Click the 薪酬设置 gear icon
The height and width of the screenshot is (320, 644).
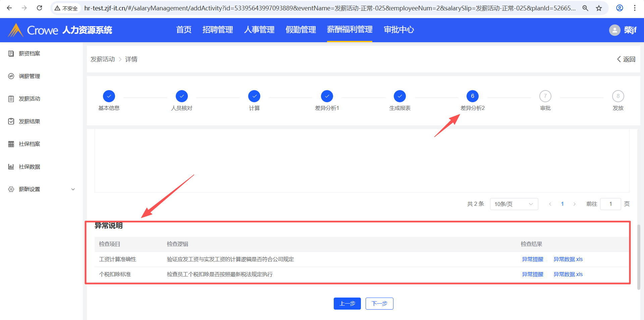click(11, 189)
